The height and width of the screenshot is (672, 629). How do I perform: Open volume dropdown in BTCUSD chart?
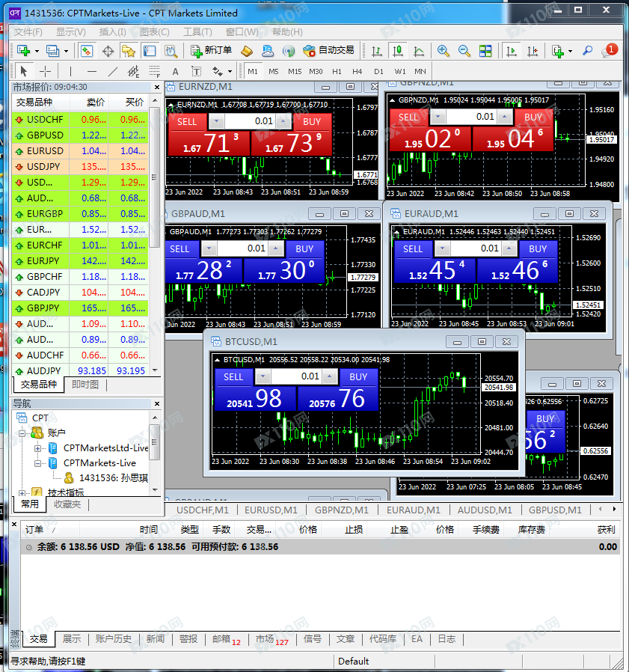263,376
